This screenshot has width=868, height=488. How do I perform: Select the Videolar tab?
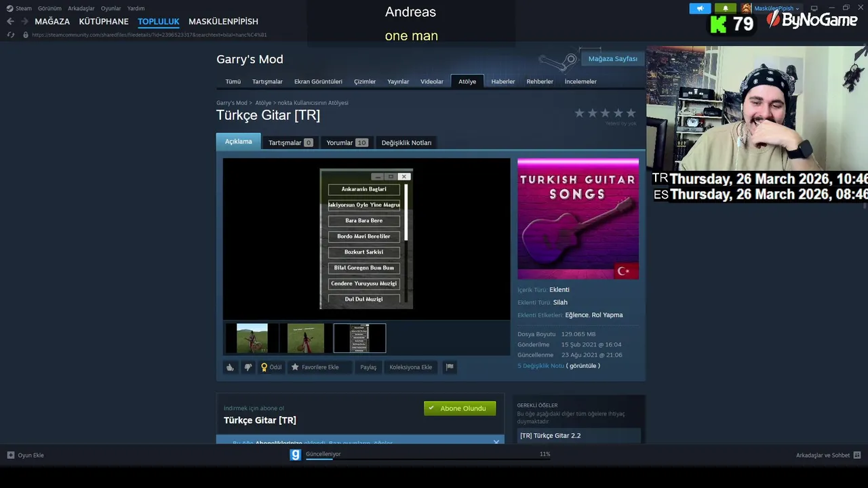(432, 81)
